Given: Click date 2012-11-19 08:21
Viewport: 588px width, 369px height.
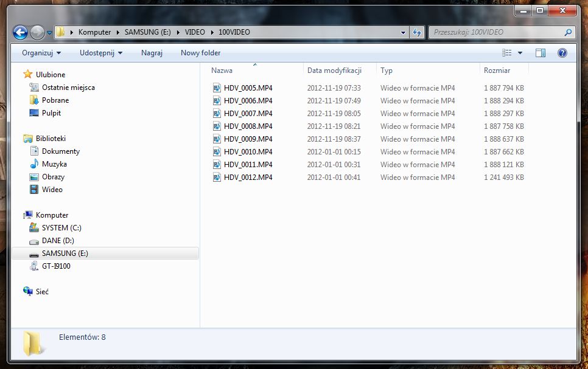Looking at the screenshot, I should tap(334, 126).
